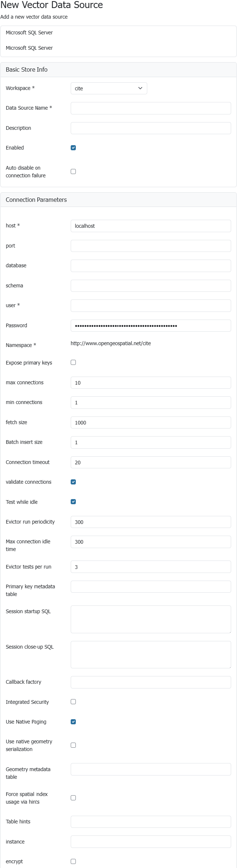Check the Expose primary keys checkbox
The width and height of the screenshot is (237, 868).
[73, 362]
